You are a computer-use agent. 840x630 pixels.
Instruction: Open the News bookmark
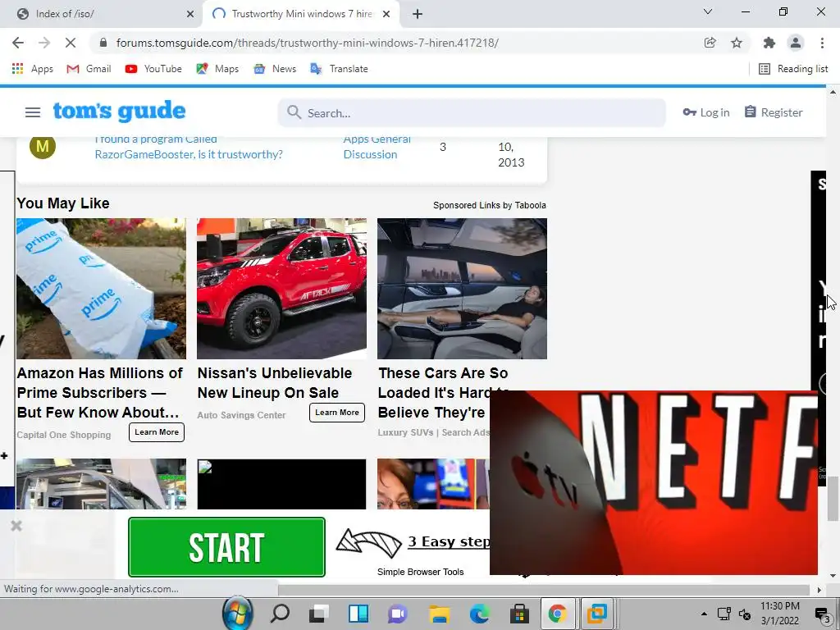click(275, 69)
